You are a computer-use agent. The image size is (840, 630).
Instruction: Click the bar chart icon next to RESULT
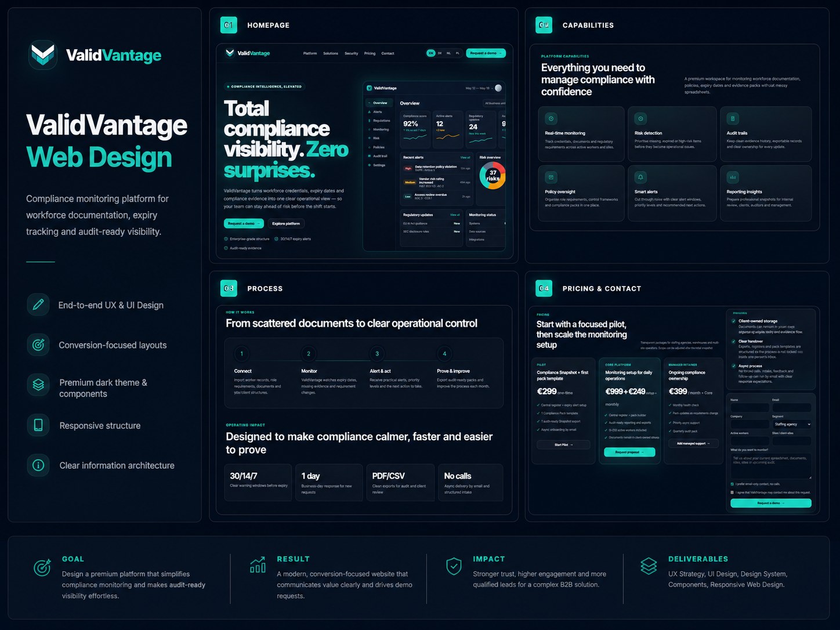tap(258, 565)
